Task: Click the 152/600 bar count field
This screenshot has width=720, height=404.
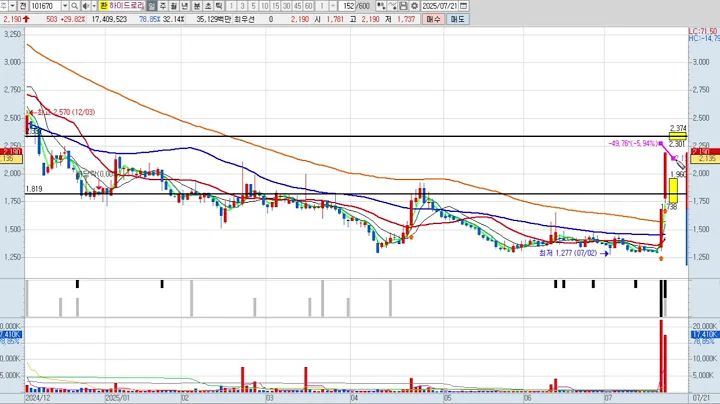Action: 356,6
